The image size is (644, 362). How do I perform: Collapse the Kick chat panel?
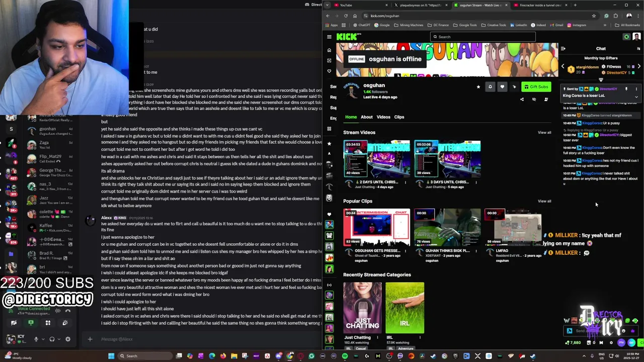tap(563, 49)
